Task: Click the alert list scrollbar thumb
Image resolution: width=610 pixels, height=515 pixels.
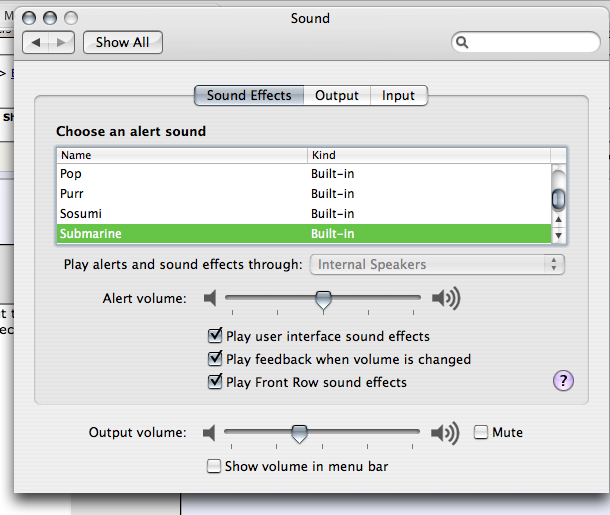Action: pos(559,198)
